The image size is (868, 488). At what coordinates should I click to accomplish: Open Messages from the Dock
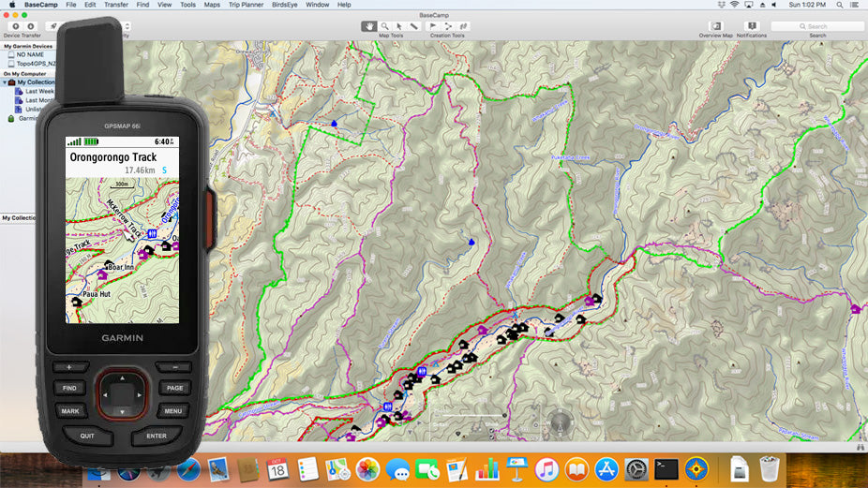[397, 469]
